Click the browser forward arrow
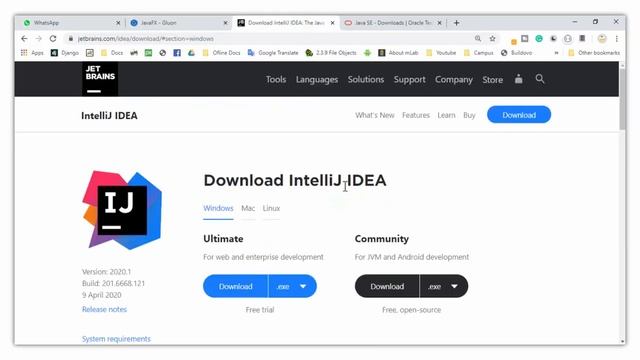This screenshot has width=640, height=360. point(38,38)
